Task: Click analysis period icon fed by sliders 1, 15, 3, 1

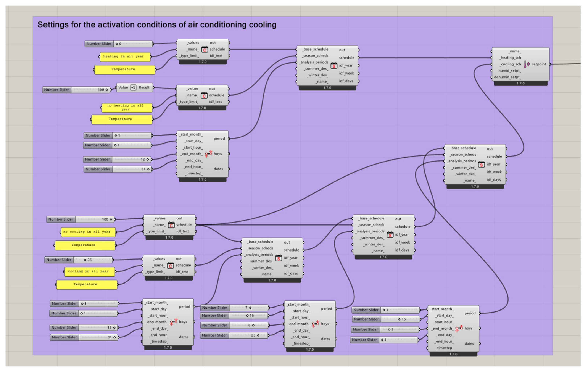Action: pos(459,328)
